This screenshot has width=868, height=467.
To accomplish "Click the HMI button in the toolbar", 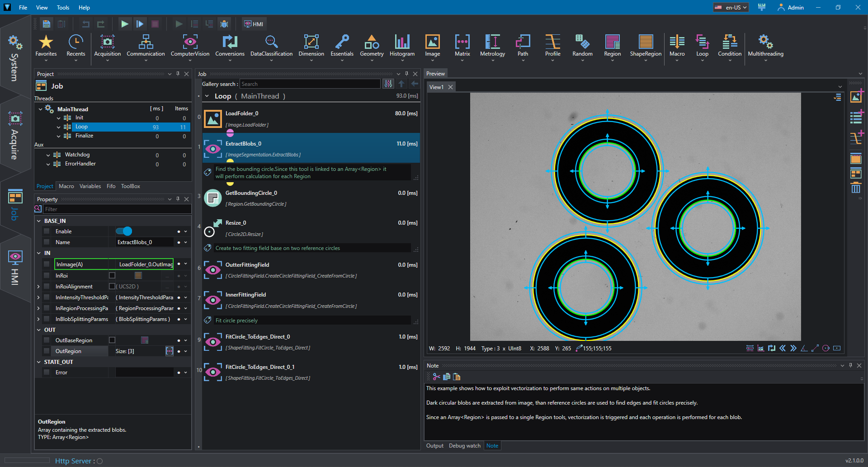I will point(254,24).
